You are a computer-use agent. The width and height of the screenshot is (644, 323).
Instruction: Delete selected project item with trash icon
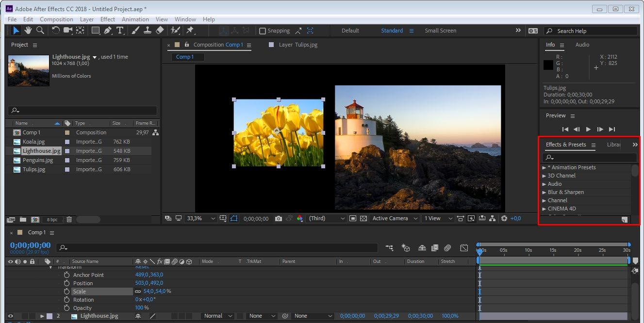coord(69,219)
